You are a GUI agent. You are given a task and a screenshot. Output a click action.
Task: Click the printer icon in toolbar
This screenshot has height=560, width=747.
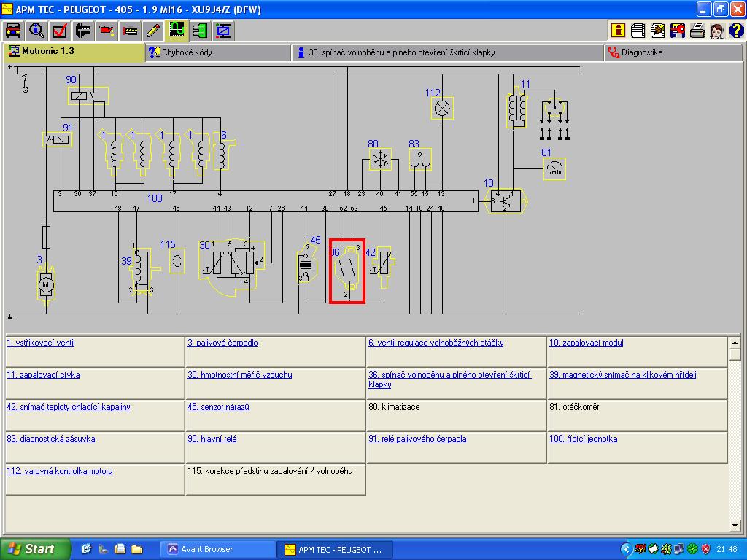click(697, 31)
